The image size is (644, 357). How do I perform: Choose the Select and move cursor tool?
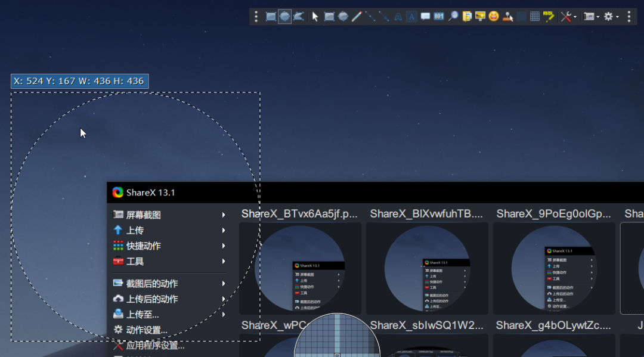point(315,17)
